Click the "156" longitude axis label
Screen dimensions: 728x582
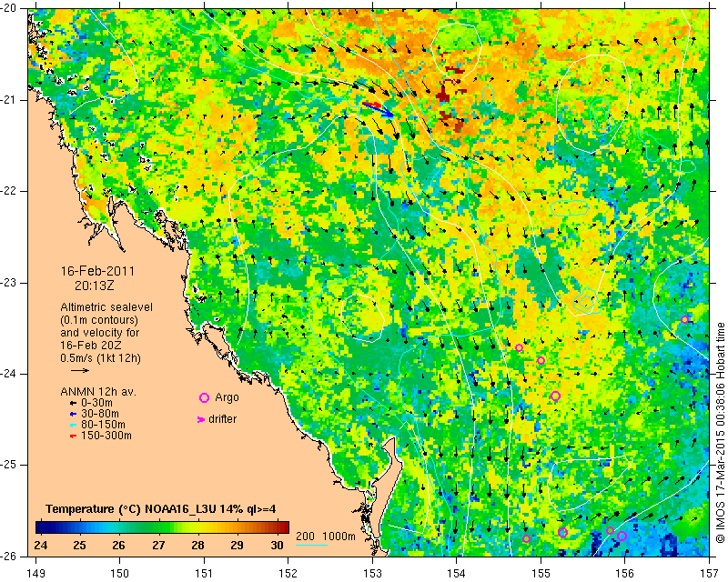tap(625, 573)
